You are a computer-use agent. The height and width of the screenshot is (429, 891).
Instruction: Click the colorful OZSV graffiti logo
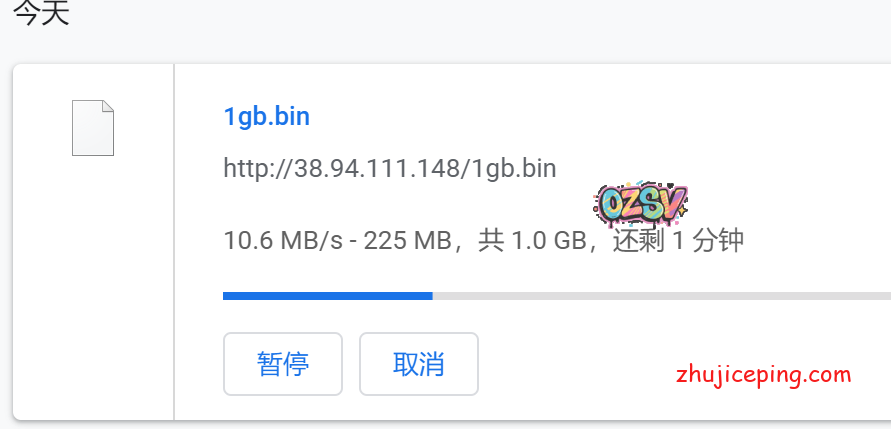(640, 202)
